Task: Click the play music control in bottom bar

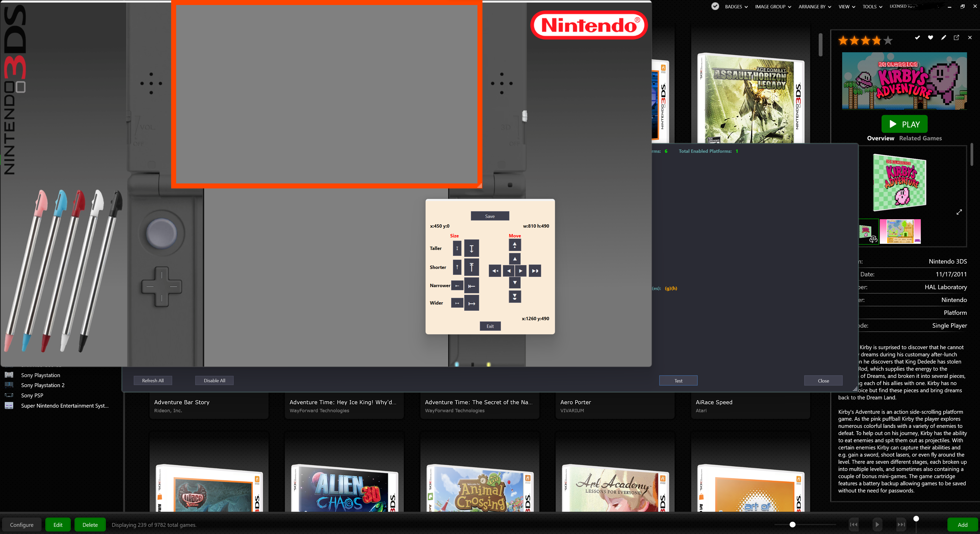Action: click(x=877, y=525)
